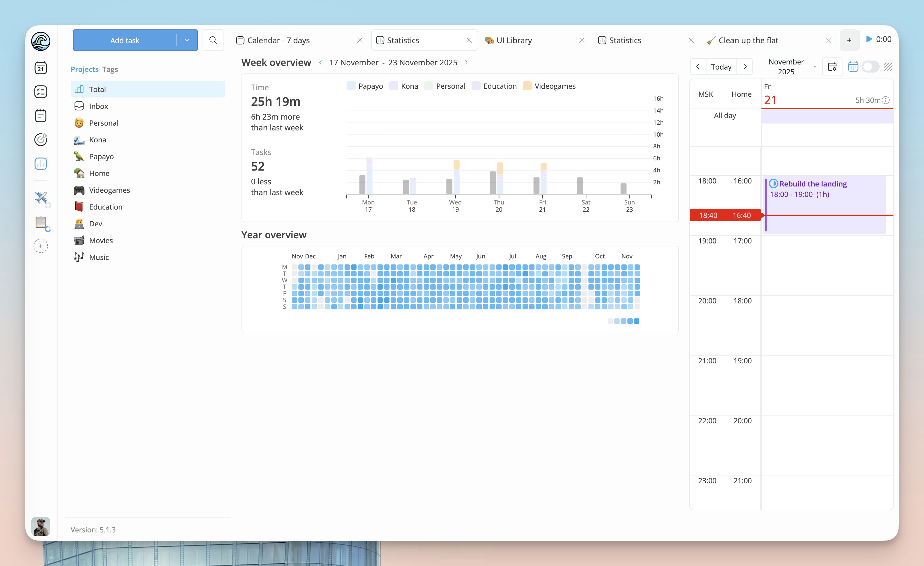924x566 pixels.
Task: Select the task list icon in the sidebar
Action: pyautogui.click(x=40, y=91)
